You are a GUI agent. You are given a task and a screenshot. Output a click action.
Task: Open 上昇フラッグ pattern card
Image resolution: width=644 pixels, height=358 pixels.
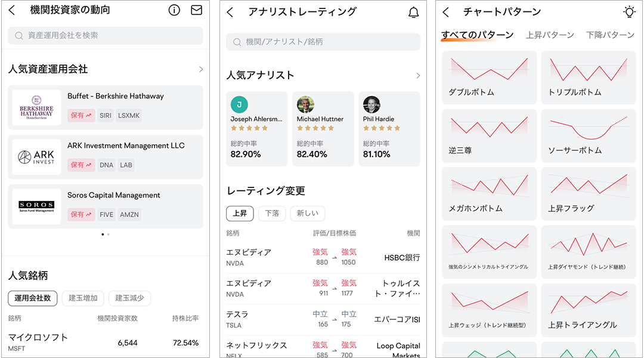(x=589, y=194)
